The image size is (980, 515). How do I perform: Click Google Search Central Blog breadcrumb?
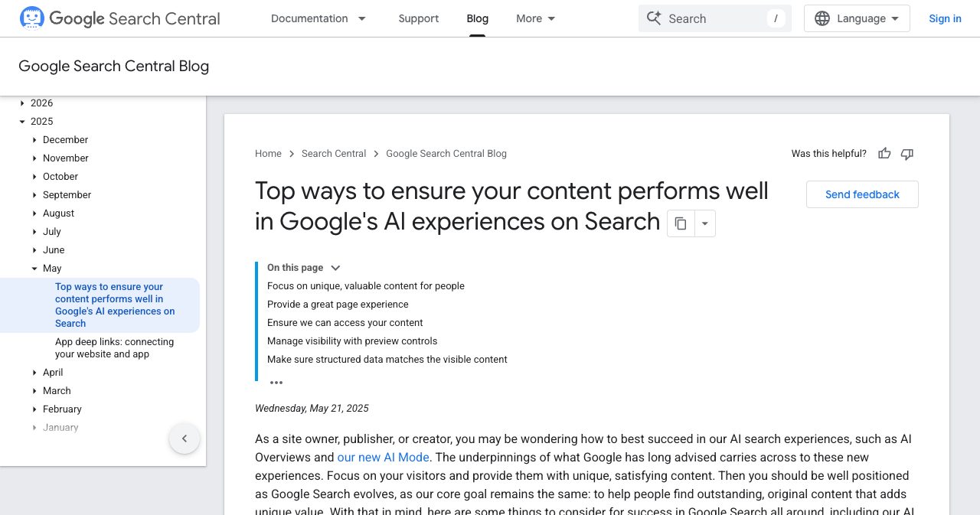click(446, 154)
